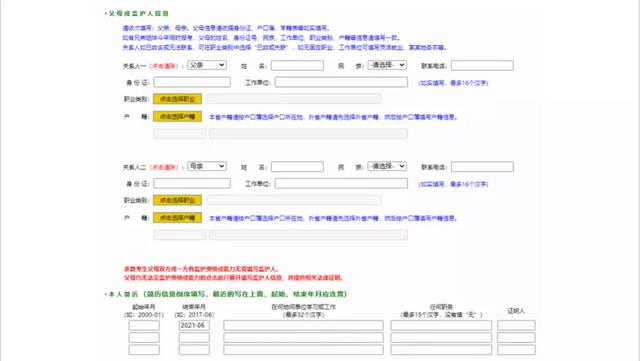This screenshot has width=640, height=361.
Task: Expand the 民族 dropdown for 关系人一
Action: pos(387,65)
